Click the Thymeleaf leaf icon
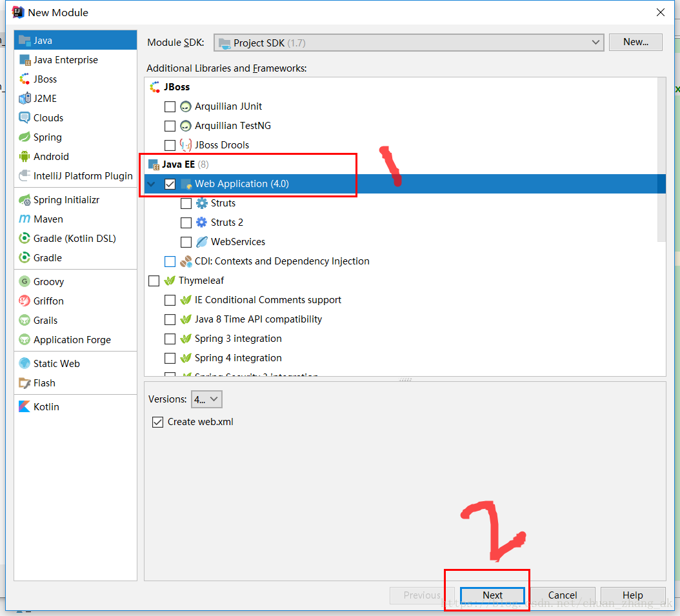The image size is (680, 616). pyautogui.click(x=170, y=281)
